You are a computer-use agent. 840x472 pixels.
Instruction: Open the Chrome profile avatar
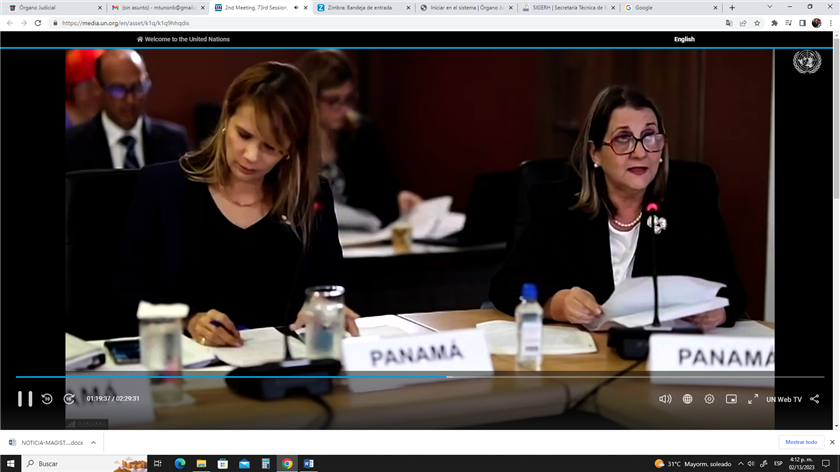click(816, 23)
